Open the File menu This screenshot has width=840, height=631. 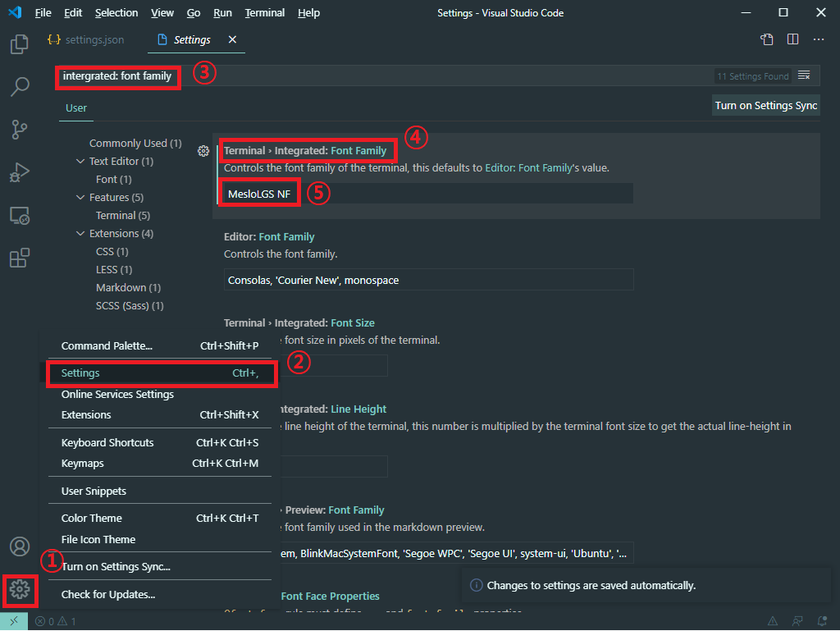click(x=43, y=13)
